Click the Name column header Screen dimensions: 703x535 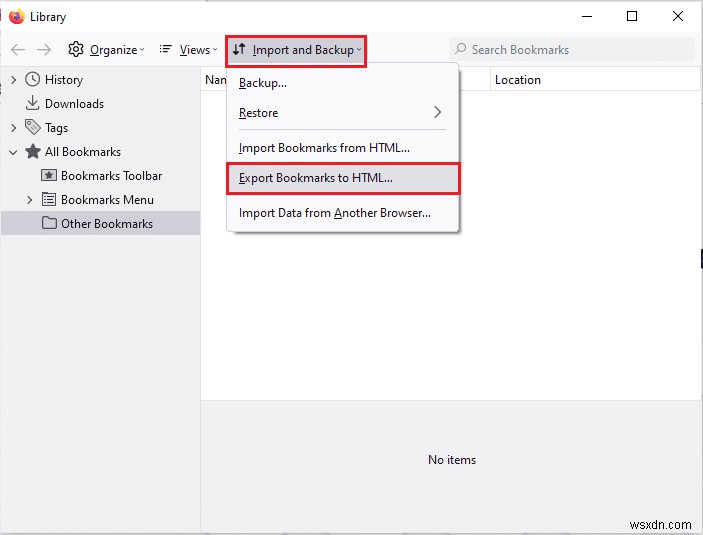(x=216, y=80)
